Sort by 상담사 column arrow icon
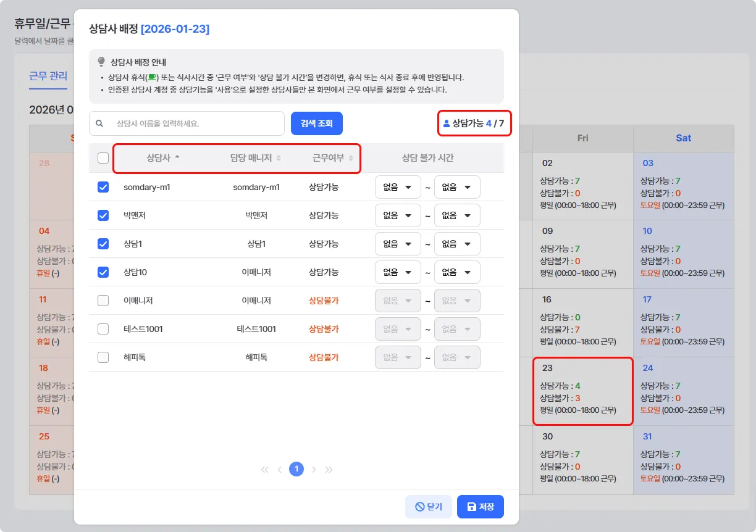This screenshot has width=756, height=532. (x=177, y=157)
